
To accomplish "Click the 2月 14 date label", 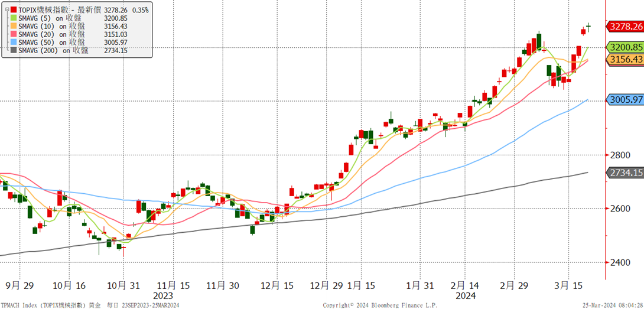I will (465, 286).
